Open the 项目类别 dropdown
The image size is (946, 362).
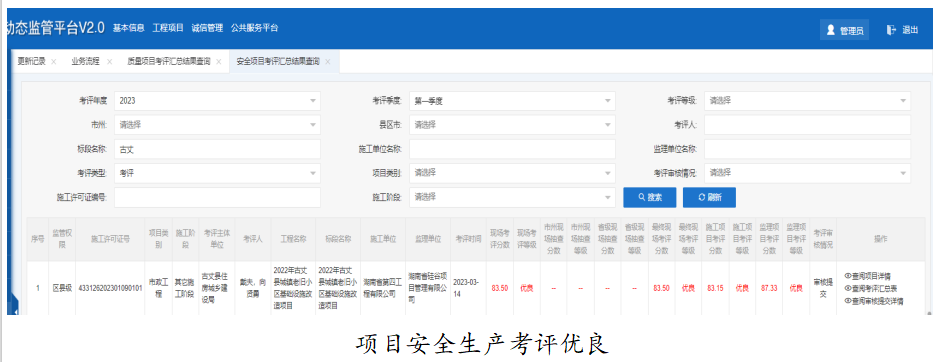[x=512, y=173]
